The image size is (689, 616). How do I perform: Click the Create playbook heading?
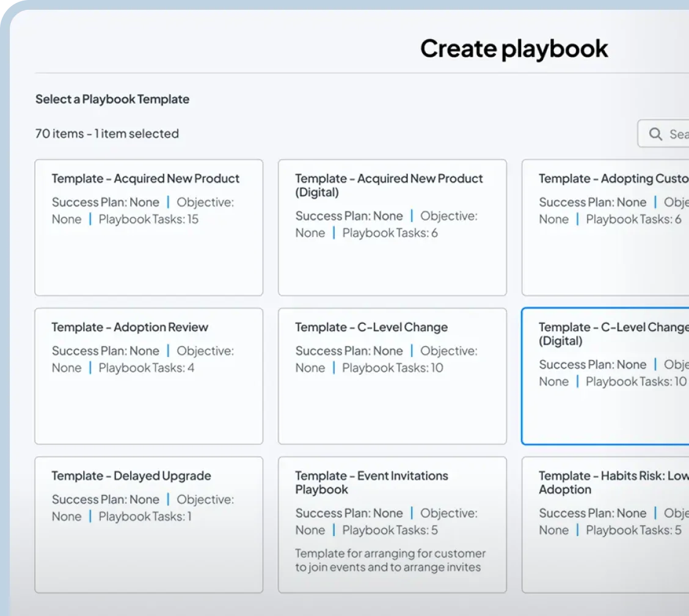[x=514, y=49]
